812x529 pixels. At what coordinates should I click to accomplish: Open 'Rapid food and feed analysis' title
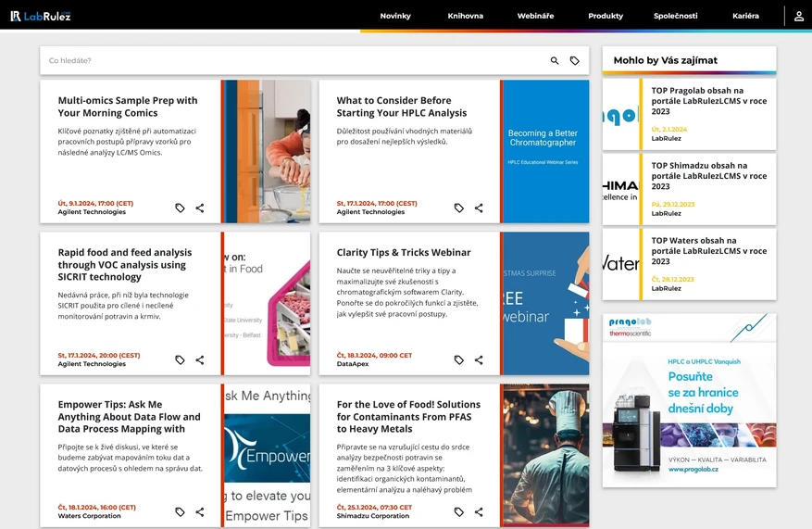click(x=125, y=264)
